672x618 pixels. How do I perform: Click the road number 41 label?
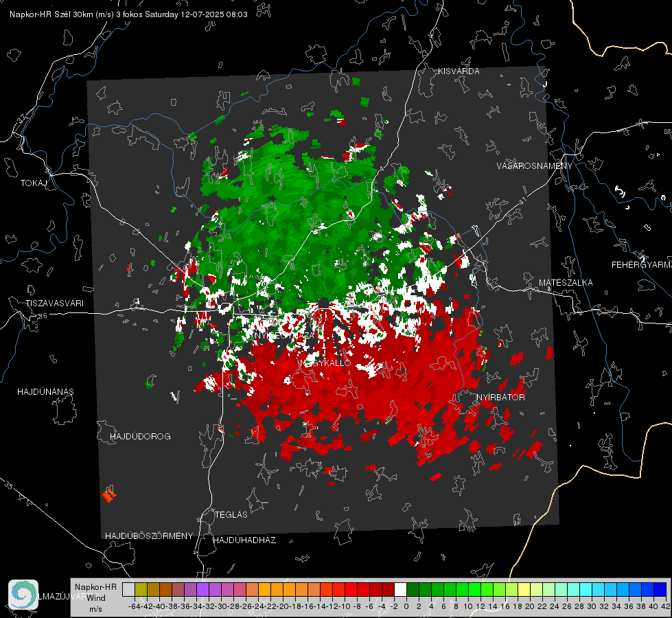(x=522, y=201)
